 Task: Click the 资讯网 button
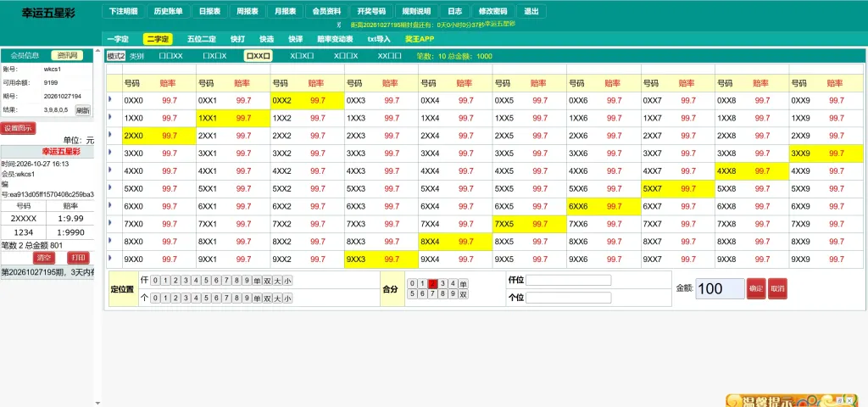coord(67,55)
